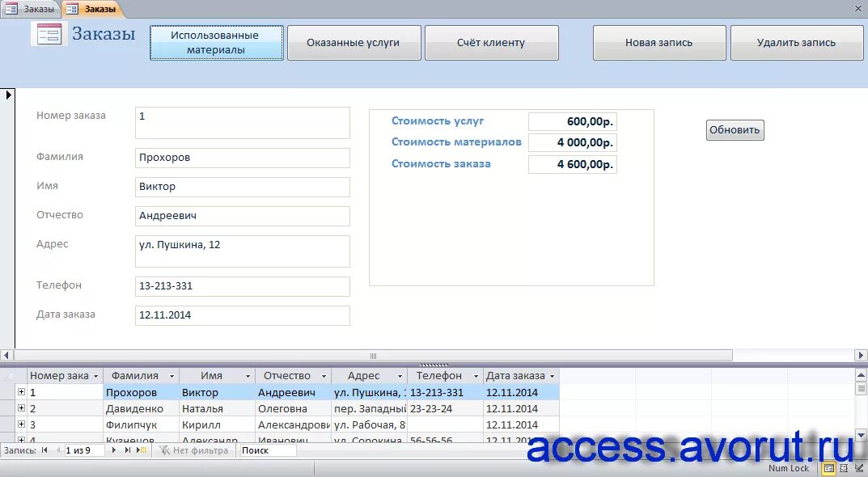The width and height of the screenshot is (868, 477).
Task: Click inside the Поиск search field
Action: coord(267,450)
